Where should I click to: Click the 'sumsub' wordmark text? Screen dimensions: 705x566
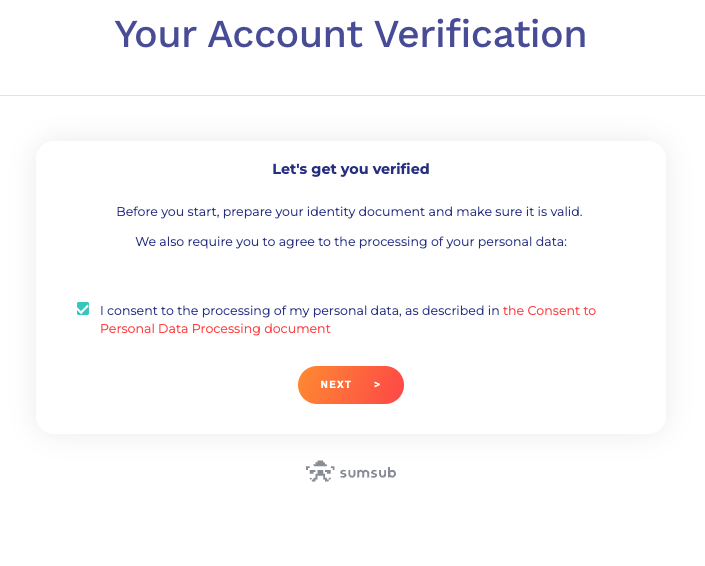(368, 473)
